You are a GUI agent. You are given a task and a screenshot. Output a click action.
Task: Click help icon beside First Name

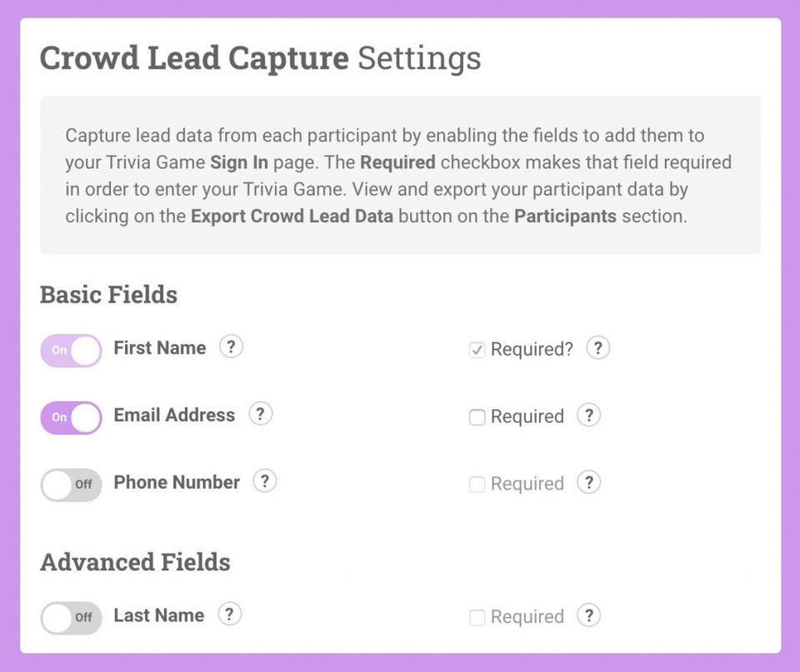(x=231, y=347)
